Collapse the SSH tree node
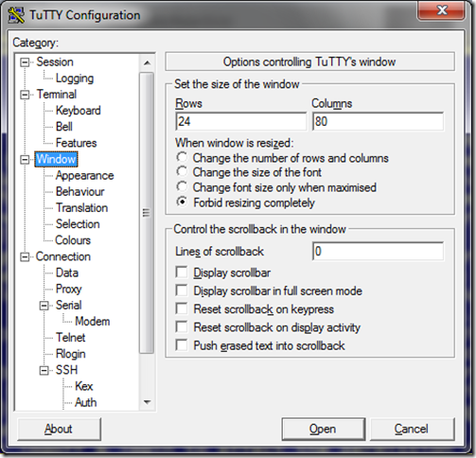This screenshot has width=476, height=458. pyautogui.click(x=44, y=370)
